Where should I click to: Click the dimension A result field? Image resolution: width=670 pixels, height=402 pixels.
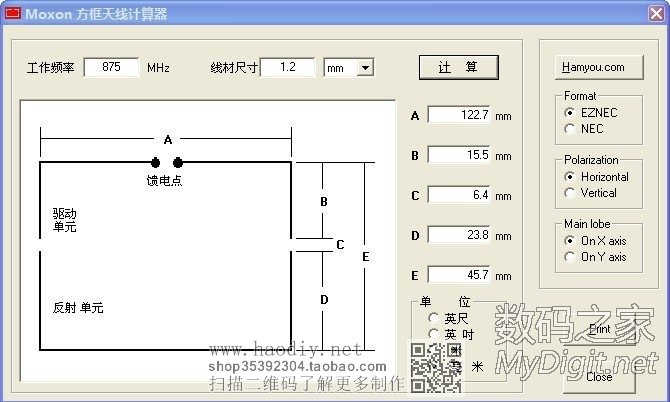[459, 115]
